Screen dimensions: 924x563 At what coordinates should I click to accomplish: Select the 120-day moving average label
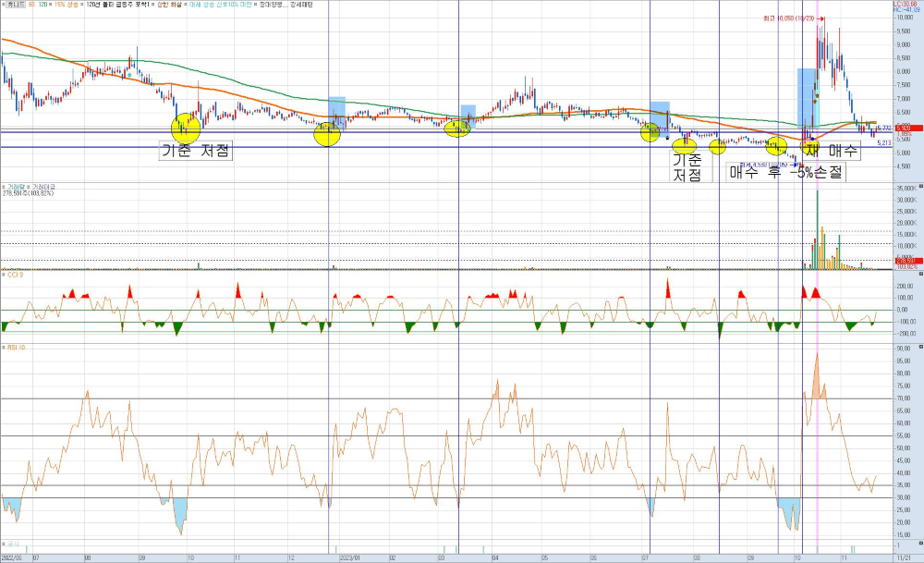click(43, 4)
